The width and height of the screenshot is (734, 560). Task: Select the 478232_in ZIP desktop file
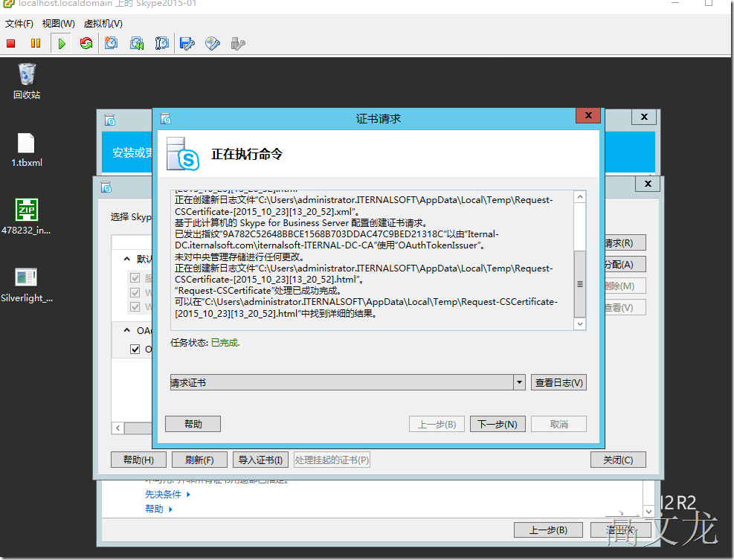[27, 216]
